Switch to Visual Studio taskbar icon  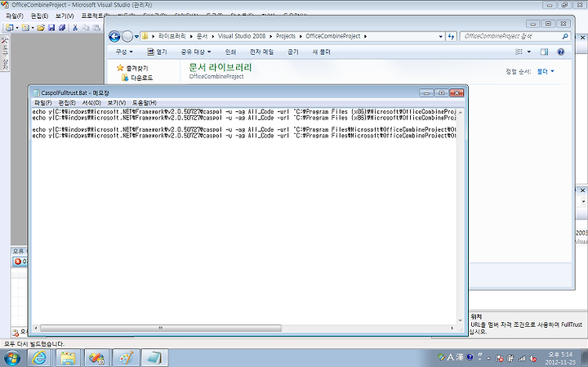pyautogui.click(x=96, y=358)
